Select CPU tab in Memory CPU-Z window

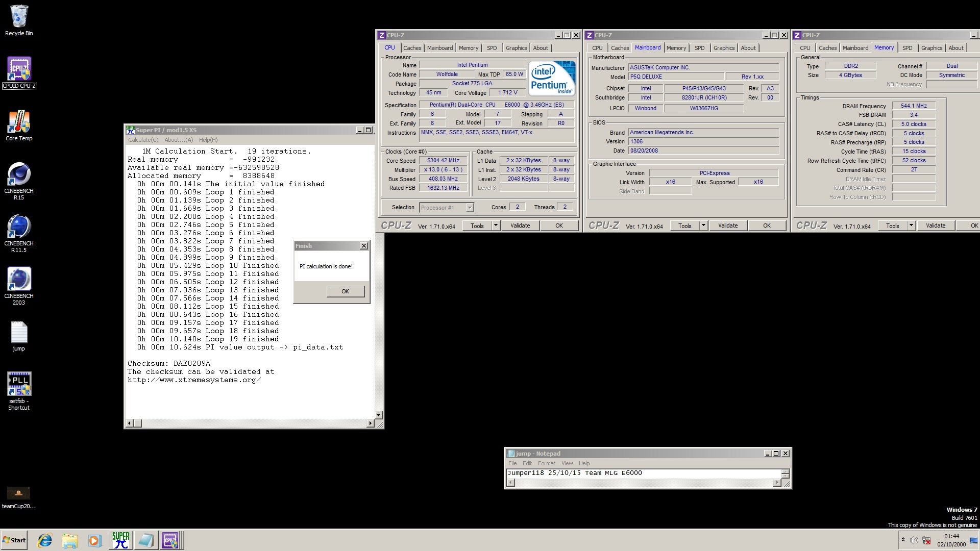click(805, 48)
